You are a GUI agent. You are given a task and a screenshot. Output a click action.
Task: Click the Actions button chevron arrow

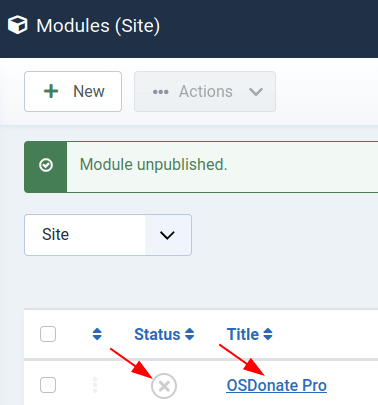pos(256,92)
